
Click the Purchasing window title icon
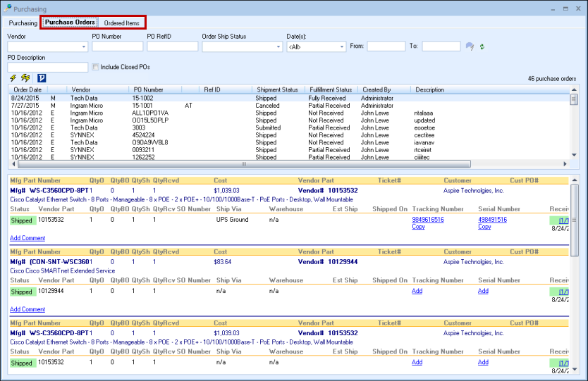(7, 8)
